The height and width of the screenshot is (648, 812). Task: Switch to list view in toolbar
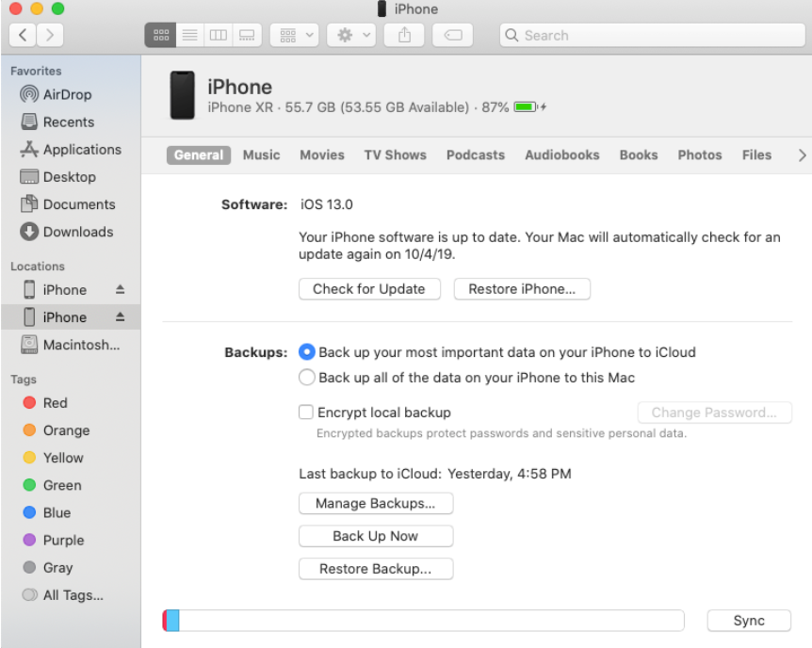[x=190, y=35]
